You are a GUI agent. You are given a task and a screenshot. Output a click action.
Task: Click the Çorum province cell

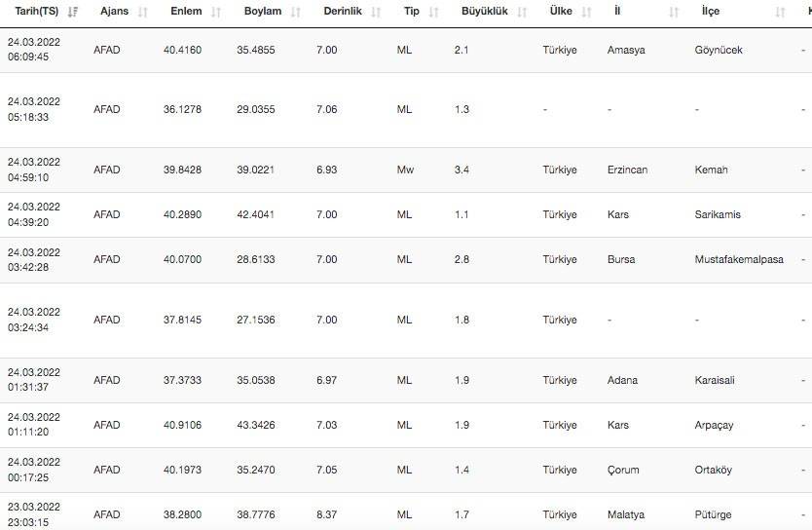[x=623, y=470]
